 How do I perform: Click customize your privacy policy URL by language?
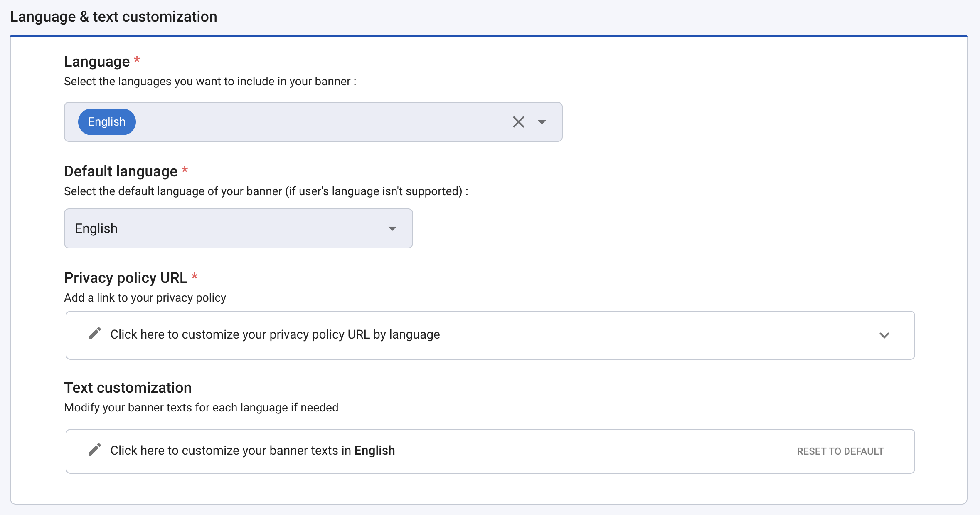click(275, 334)
